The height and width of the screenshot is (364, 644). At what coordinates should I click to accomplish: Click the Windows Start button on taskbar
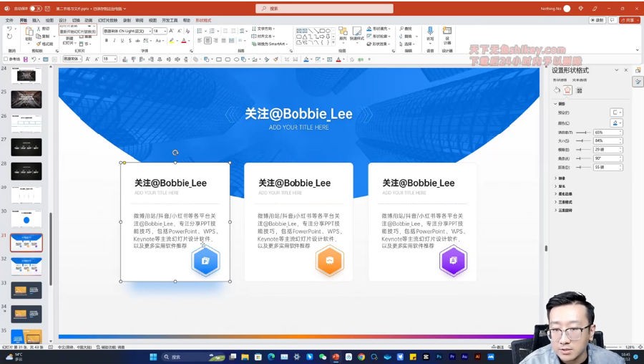pos(153,357)
